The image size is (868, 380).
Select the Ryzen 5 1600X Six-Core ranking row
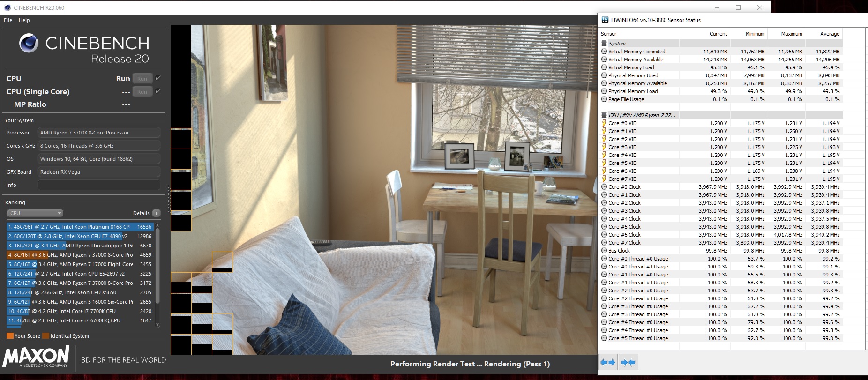[x=80, y=302]
